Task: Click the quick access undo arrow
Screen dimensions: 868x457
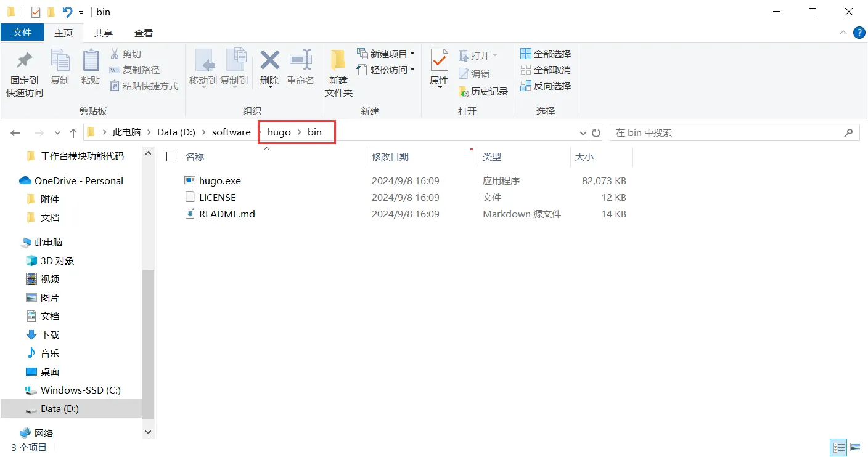Action: 67,12
